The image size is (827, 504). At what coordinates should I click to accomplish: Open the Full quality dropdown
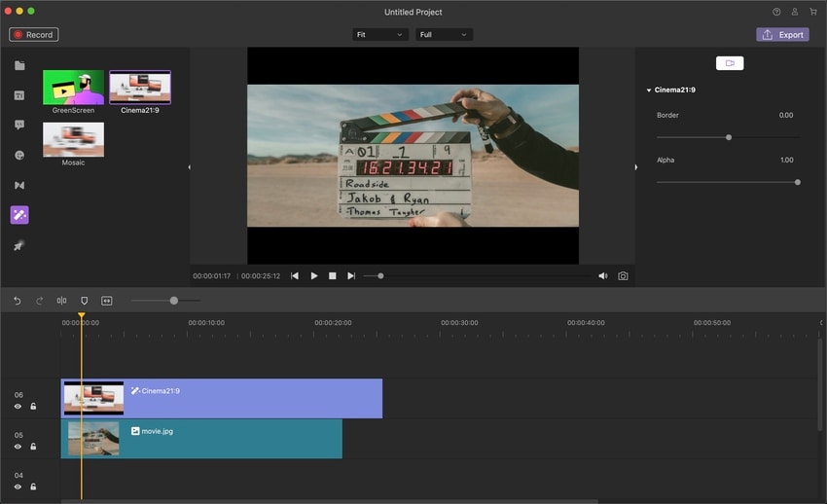tap(444, 35)
